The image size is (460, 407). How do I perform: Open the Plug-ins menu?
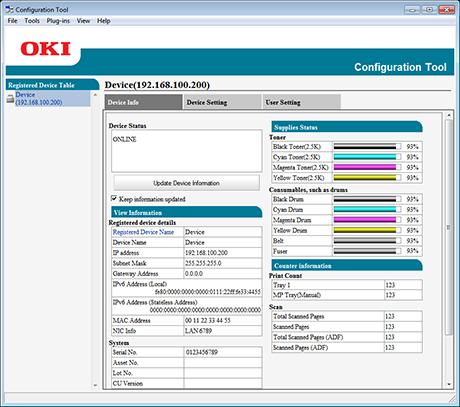[58, 21]
